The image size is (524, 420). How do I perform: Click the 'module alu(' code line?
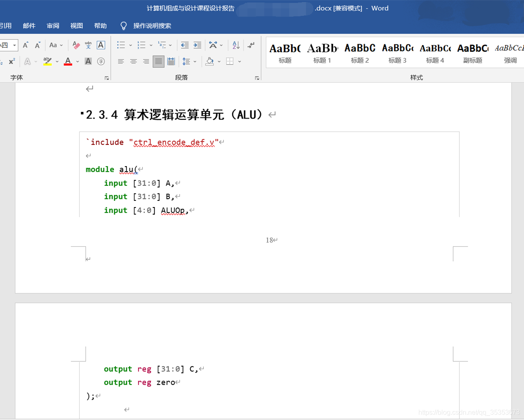[112, 170]
